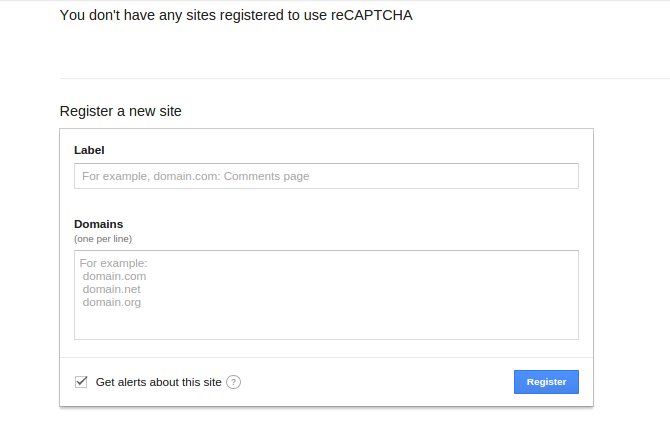Click the 'You don't have any sites registered' heading

[x=236, y=15]
